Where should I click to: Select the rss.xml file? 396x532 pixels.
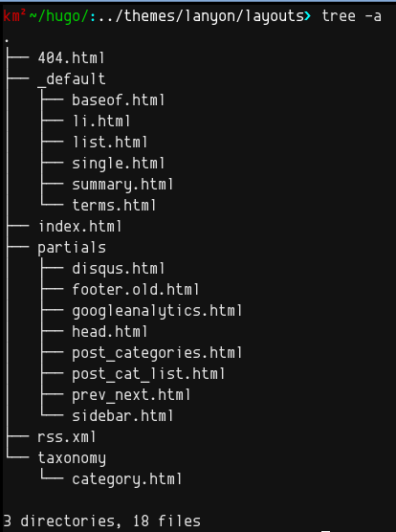coord(67,436)
